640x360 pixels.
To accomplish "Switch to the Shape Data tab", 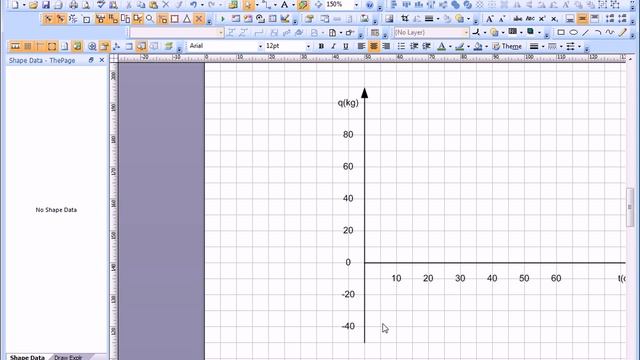I will point(27,357).
